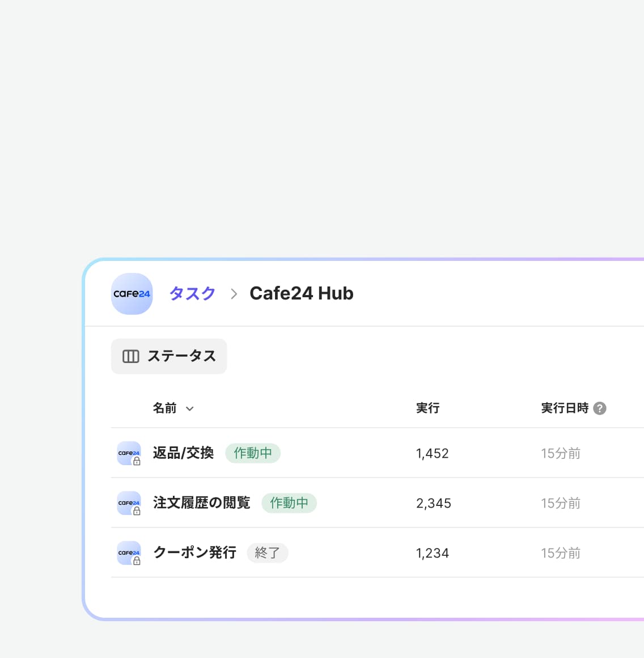Click the help icon beside 実行日時
The width and height of the screenshot is (644, 658).
[x=600, y=408]
